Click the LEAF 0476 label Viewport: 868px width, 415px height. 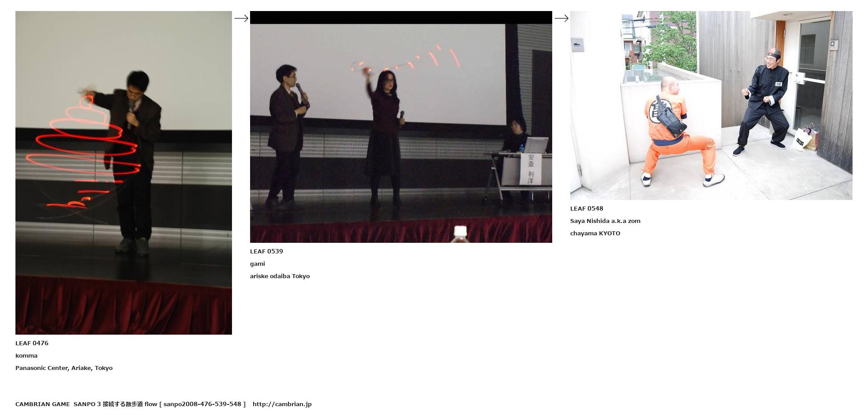pos(32,343)
